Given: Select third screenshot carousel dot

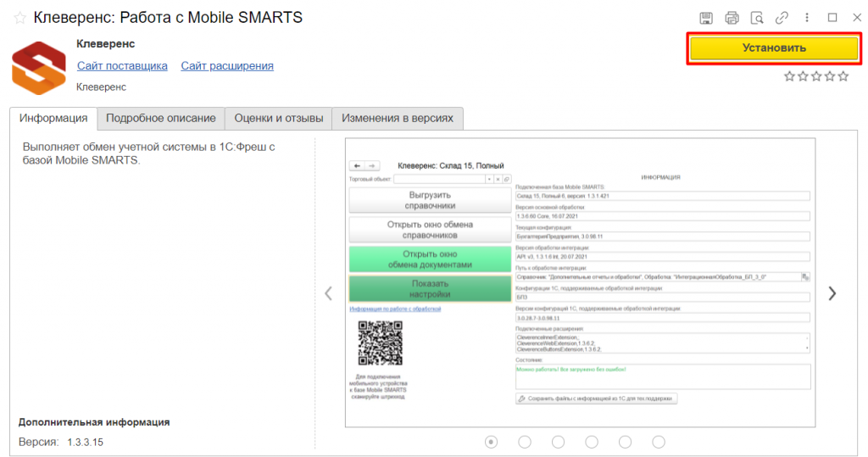Looking at the screenshot, I should [558, 442].
